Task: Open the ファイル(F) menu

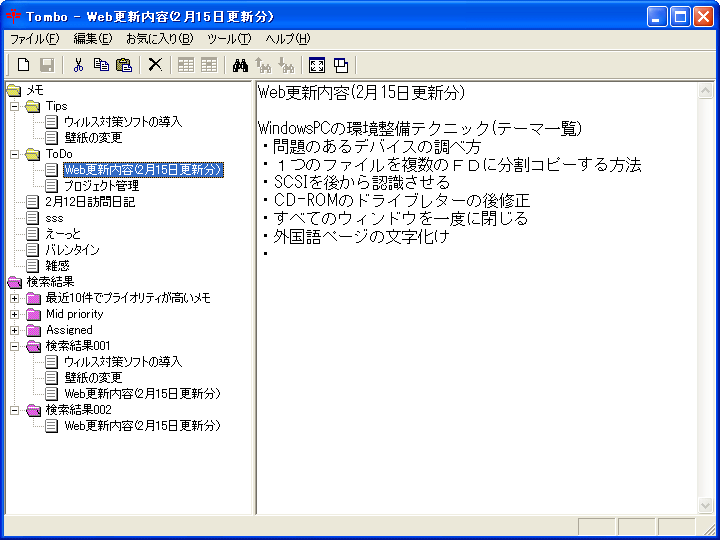Action: [x=35, y=39]
